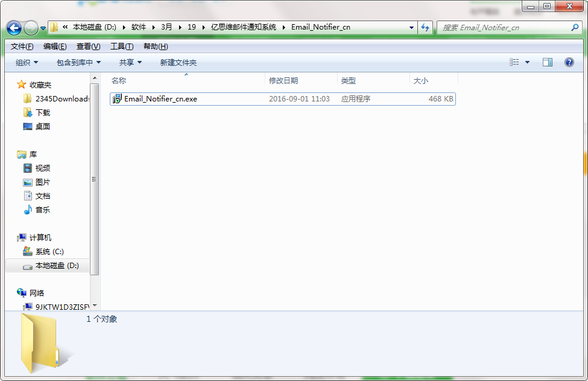Screen dimensions: 588x381
Task: Open the 音乐 library
Action: coord(42,210)
